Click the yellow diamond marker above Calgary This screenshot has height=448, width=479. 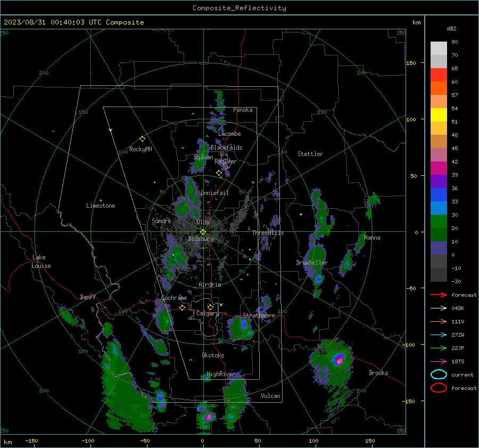tap(210, 307)
